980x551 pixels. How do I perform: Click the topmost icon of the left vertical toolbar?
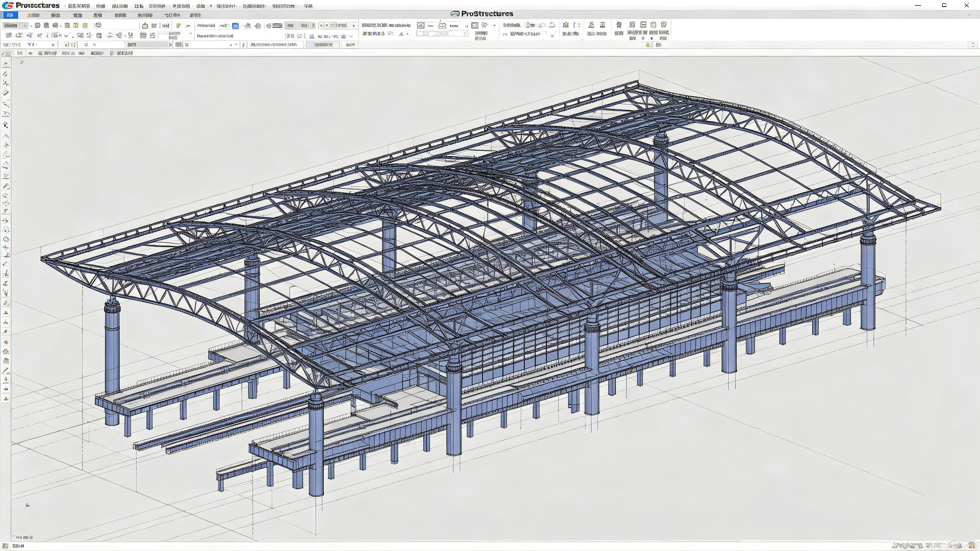click(x=6, y=64)
